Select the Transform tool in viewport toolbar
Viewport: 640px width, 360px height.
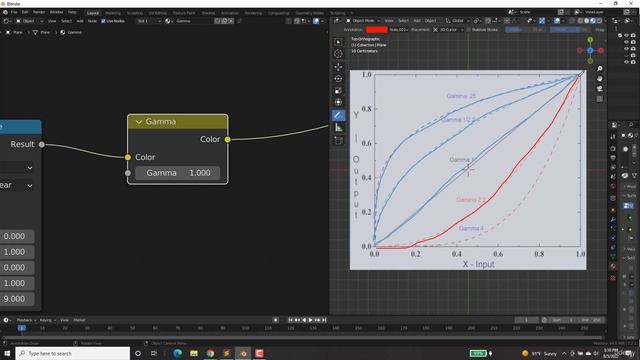(x=338, y=102)
